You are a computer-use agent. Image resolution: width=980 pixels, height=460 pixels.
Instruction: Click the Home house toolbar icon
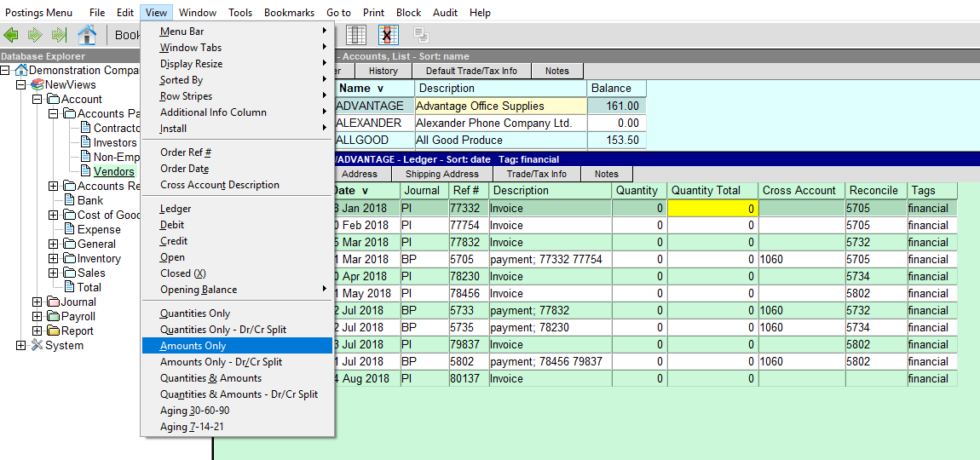87,35
